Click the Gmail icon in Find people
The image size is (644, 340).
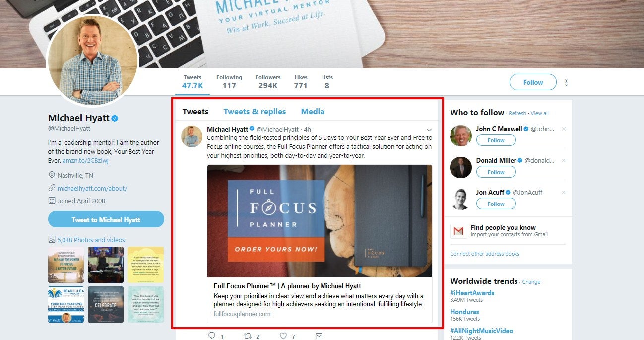point(458,231)
